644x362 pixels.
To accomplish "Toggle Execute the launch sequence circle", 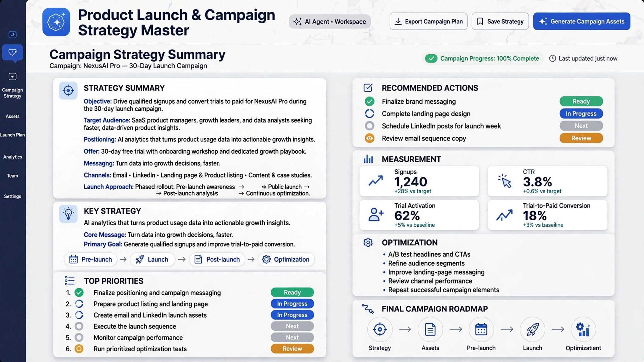I will [79, 326].
